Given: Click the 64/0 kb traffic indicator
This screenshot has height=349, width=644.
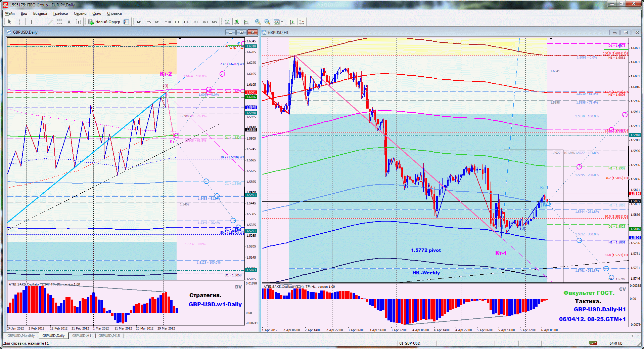Looking at the screenshot, I should point(616,343).
